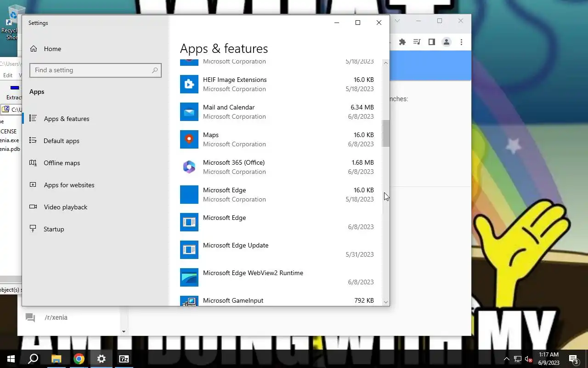Open the /r/xenia link in Chrome
The image size is (588, 368).
(56, 317)
